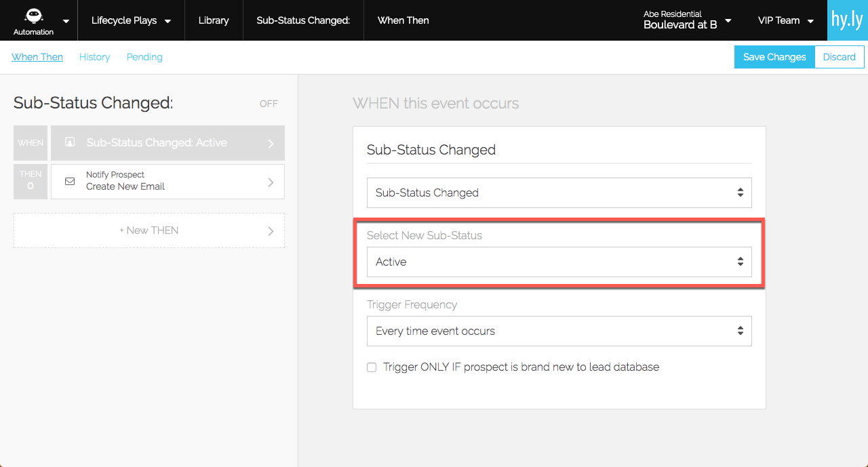This screenshot has height=467, width=868.
Task: Click the hy.ly logo
Action: click(x=848, y=20)
